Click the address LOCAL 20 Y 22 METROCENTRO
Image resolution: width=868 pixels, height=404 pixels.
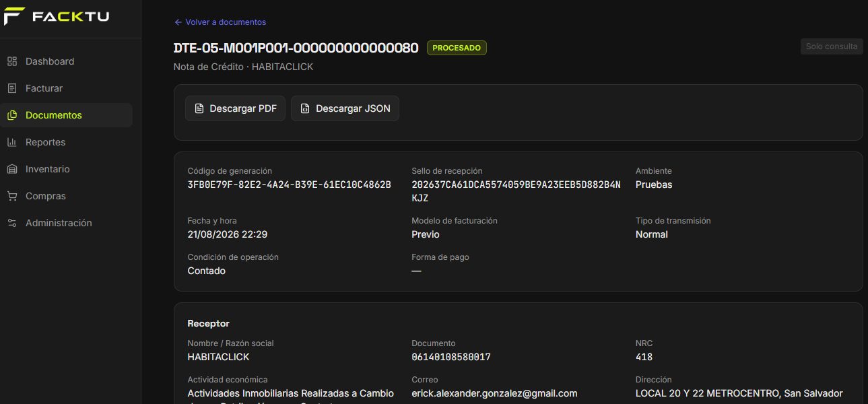coord(707,393)
